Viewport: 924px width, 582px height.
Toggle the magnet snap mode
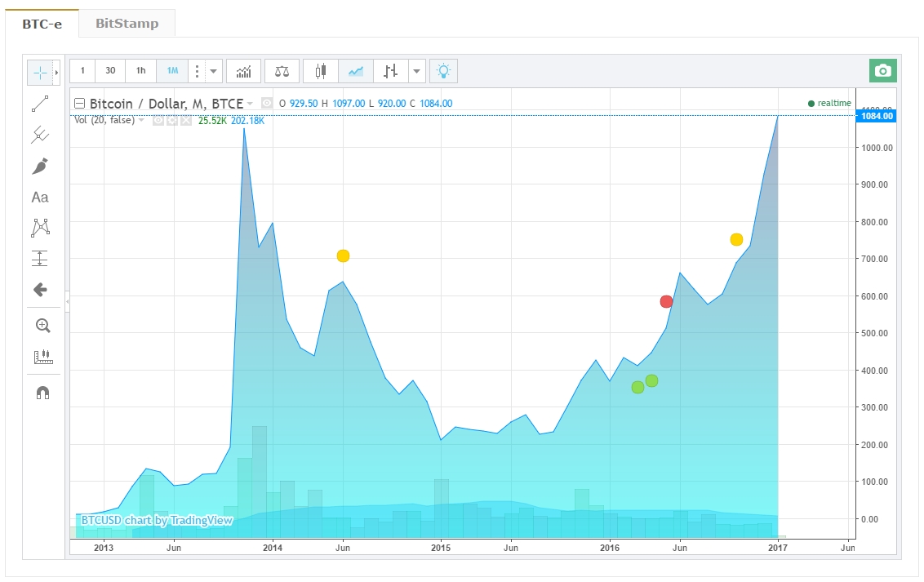[x=42, y=393]
